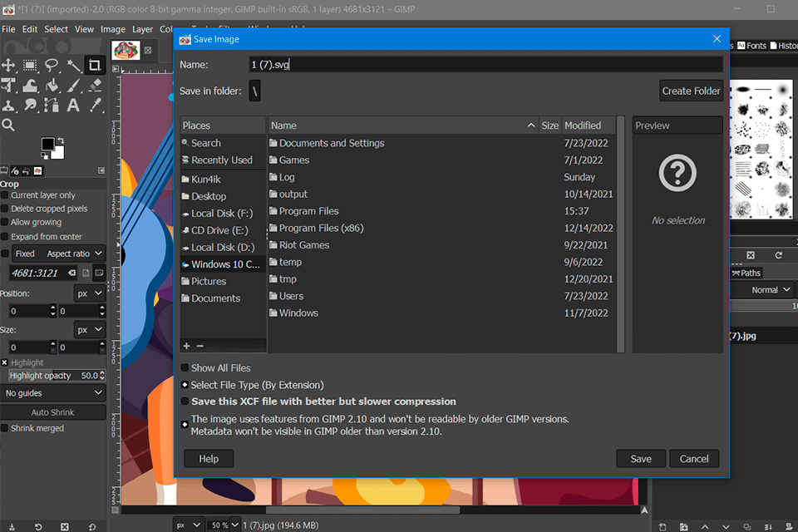Enable Current layer only checkbox
Viewport: 798px width, 532px height.
click(x=5, y=195)
